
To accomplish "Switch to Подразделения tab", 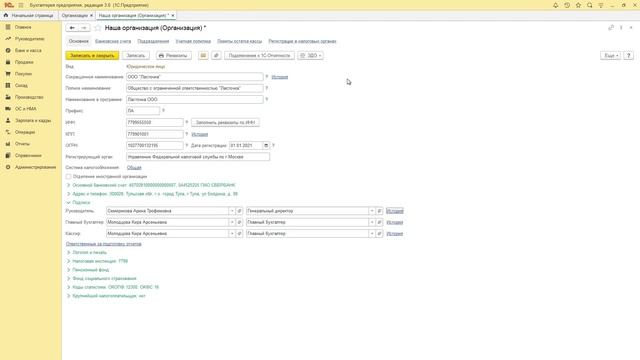I will [x=153, y=41].
